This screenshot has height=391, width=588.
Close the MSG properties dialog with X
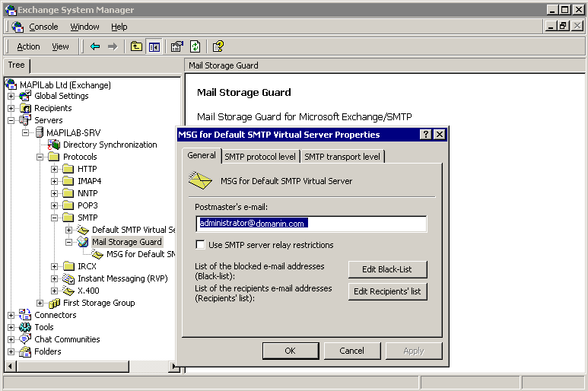[439, 135]
